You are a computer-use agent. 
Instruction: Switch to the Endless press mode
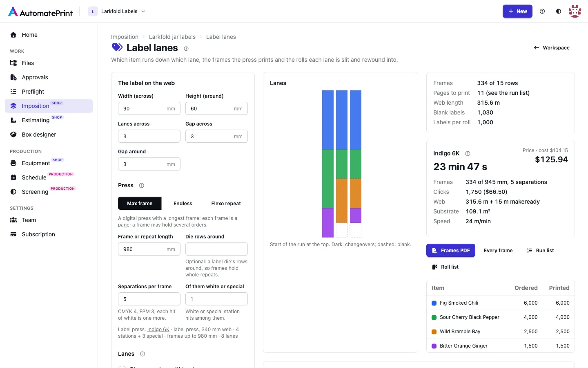coord(183,203)
